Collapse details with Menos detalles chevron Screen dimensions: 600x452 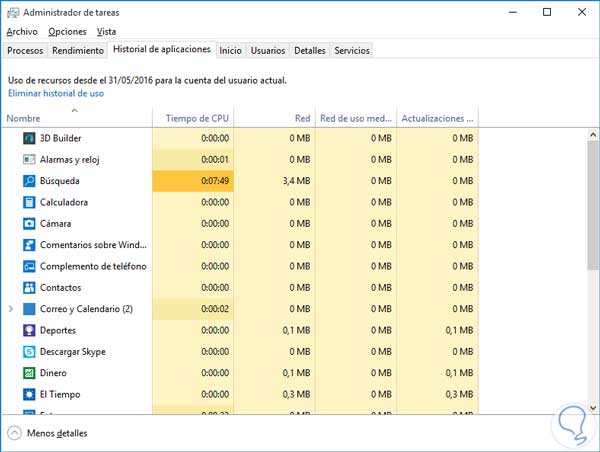point(15,433)
